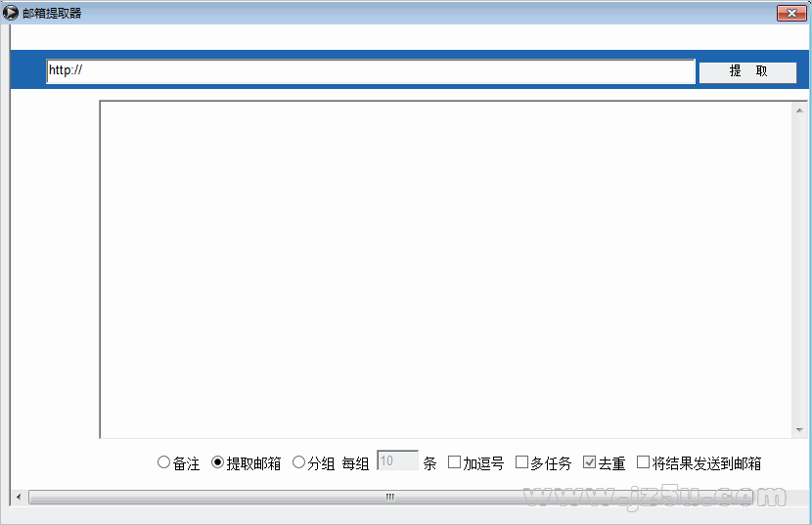Select the 提取邮箱 radio option

pos(217,462)
